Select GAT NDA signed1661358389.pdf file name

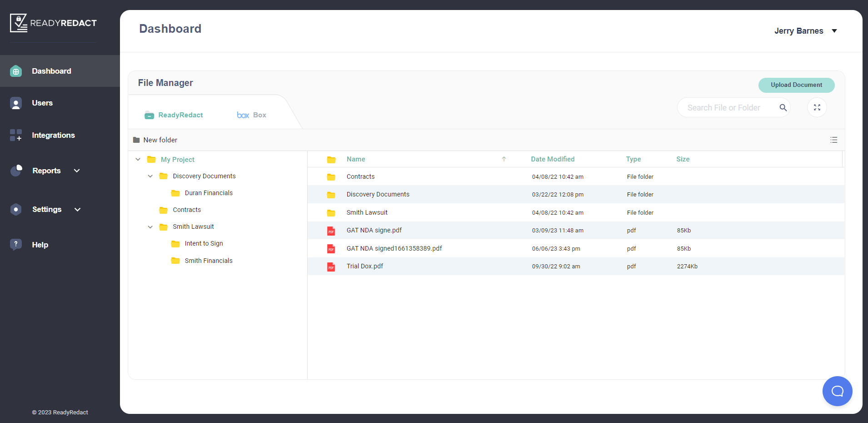pyautogui.click(x=394, y=248)
